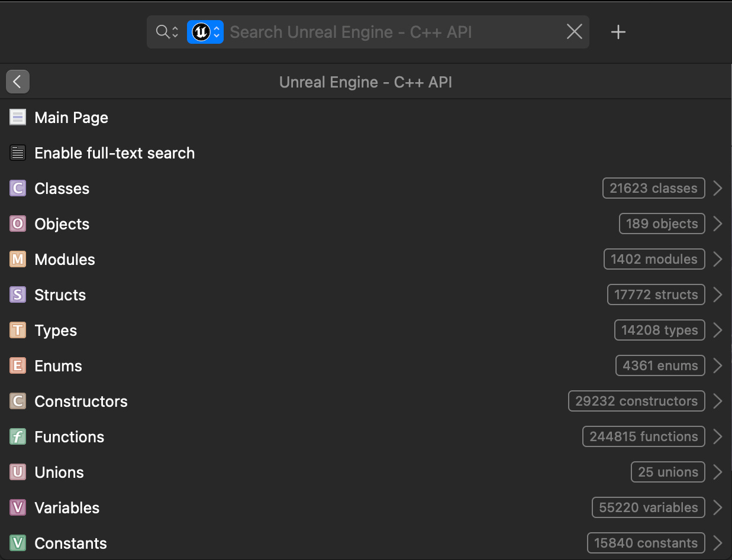
Task: Expand Constants using its right chevron
Action: (718, 543)
